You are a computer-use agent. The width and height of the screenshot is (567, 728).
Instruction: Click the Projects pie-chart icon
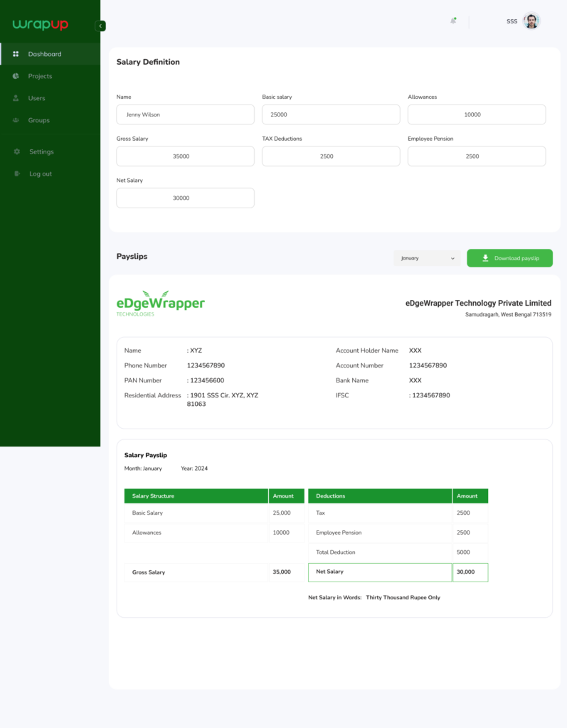[16, 76]
